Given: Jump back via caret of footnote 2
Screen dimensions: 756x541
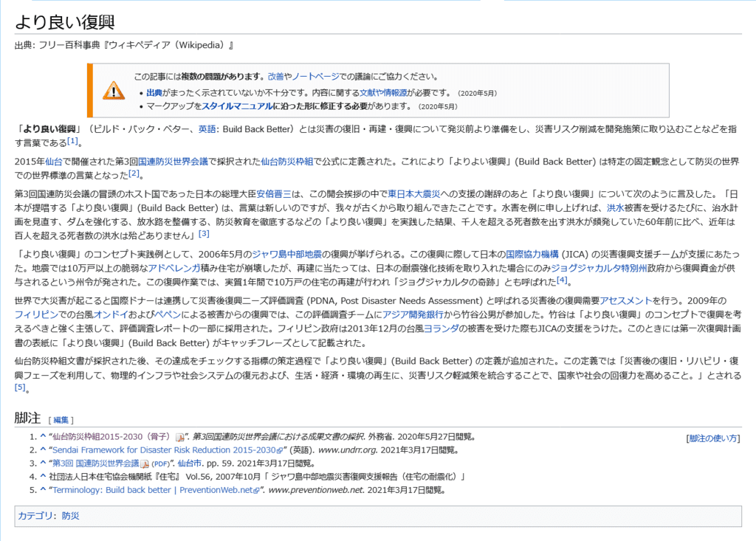Looking at the screenshot, I should click(x=43, y=450).
